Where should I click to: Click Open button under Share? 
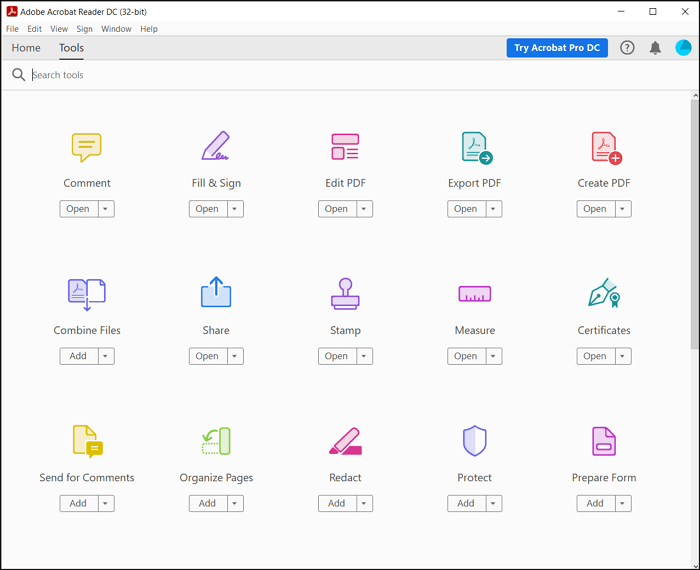[208, 356]
